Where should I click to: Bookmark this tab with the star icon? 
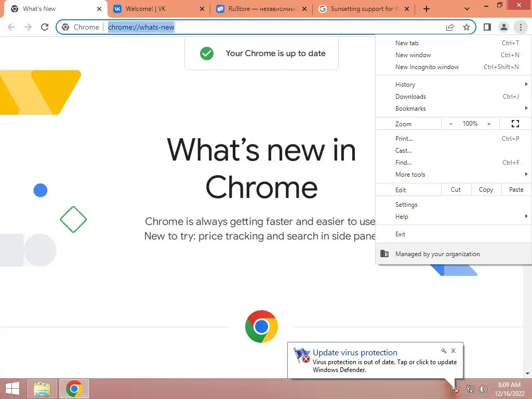tap(467, 27)
